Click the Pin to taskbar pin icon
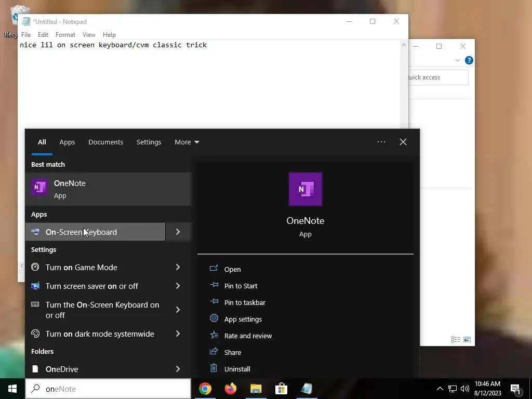532x399 pixels. click(x=214, y=302)
